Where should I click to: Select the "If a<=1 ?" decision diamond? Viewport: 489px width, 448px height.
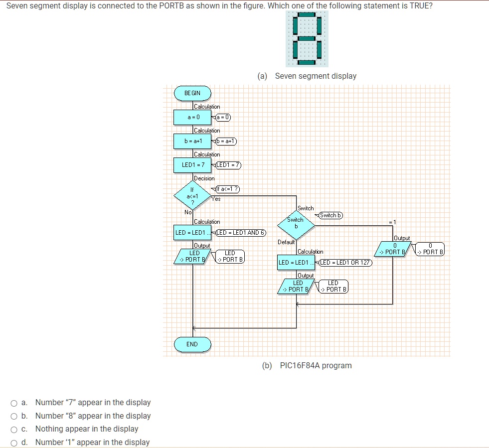[x=192, y=196]
